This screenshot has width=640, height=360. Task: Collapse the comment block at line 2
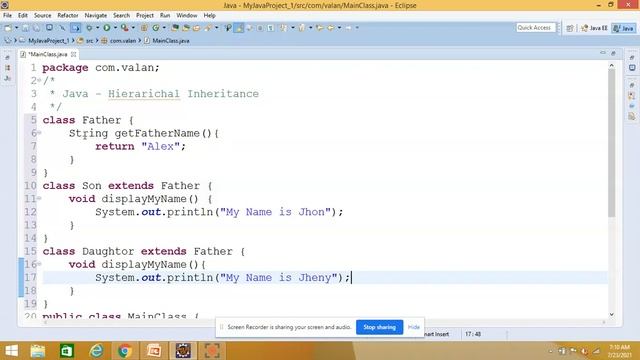tap(39, 80)
